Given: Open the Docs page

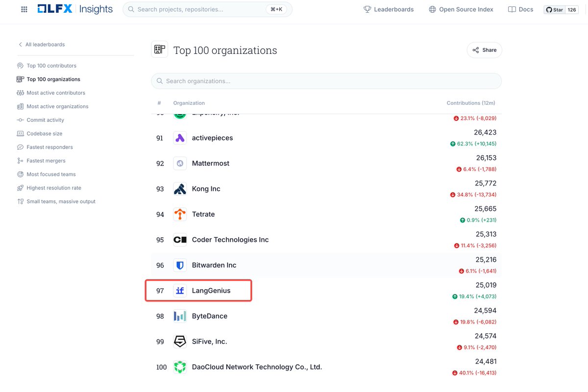Looking at the screenshot, I should pos(520,9).
